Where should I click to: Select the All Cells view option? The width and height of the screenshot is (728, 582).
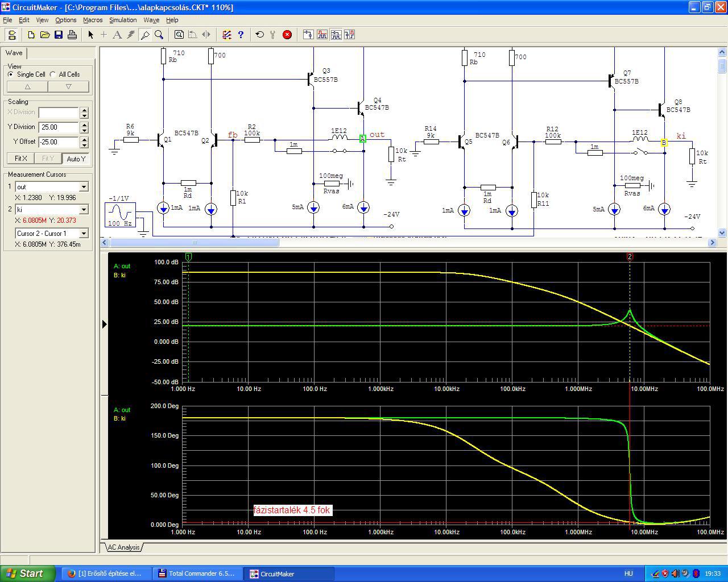(65, 74)
